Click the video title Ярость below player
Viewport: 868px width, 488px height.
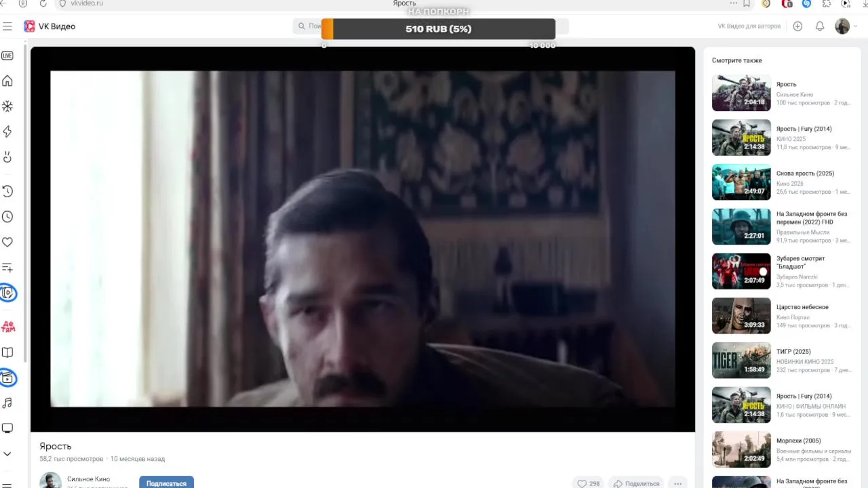[x=55, y=446]
